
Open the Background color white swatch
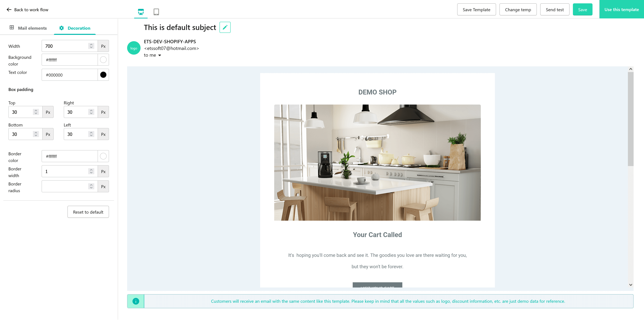click(x=103, y=60)
